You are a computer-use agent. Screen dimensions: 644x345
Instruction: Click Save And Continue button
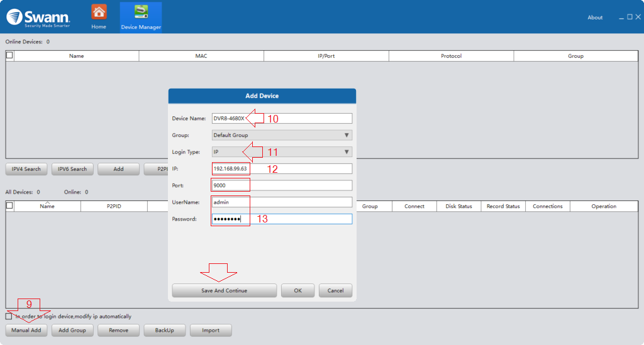point(224,290)
